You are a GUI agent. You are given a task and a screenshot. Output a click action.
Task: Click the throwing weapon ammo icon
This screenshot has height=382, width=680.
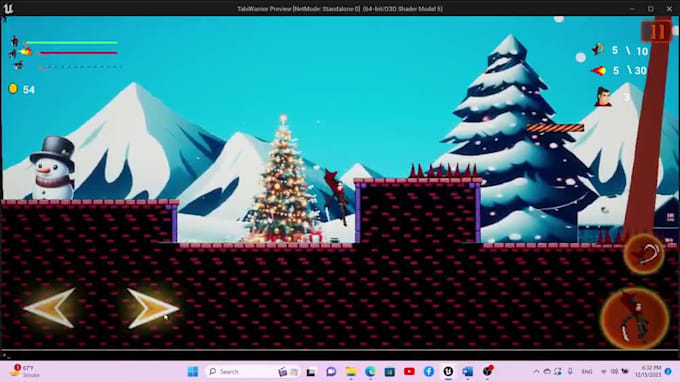pos(598,49)
